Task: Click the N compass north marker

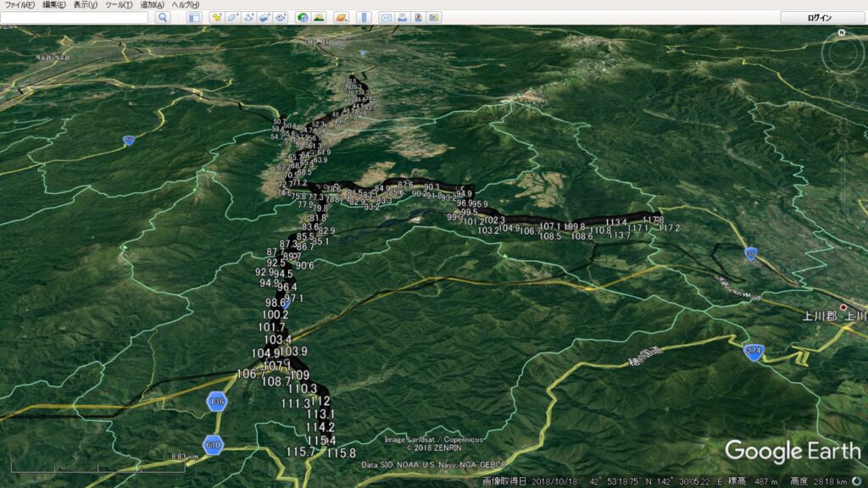Action: [841, 33]
